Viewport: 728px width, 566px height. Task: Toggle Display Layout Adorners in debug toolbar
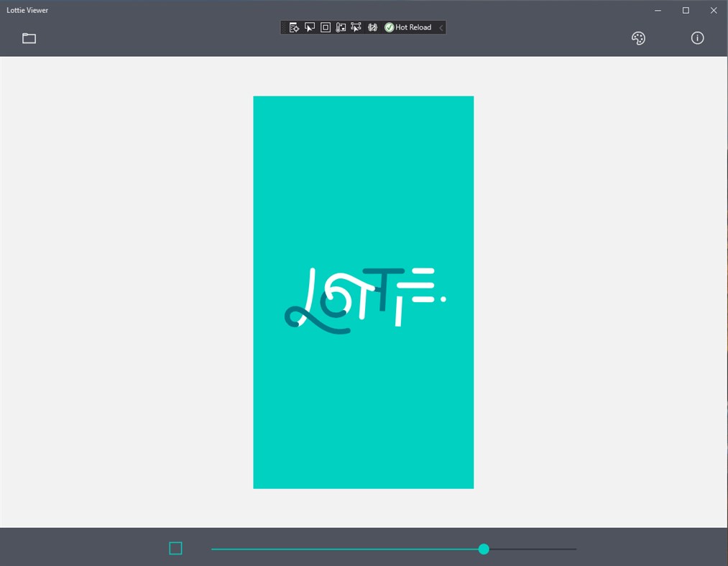[x=326, y=27]
